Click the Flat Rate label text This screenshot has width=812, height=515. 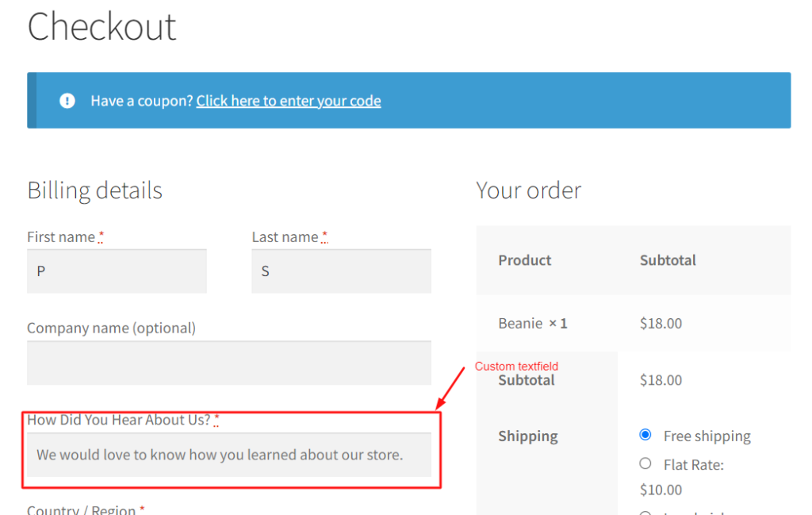[x=693, y=465]
